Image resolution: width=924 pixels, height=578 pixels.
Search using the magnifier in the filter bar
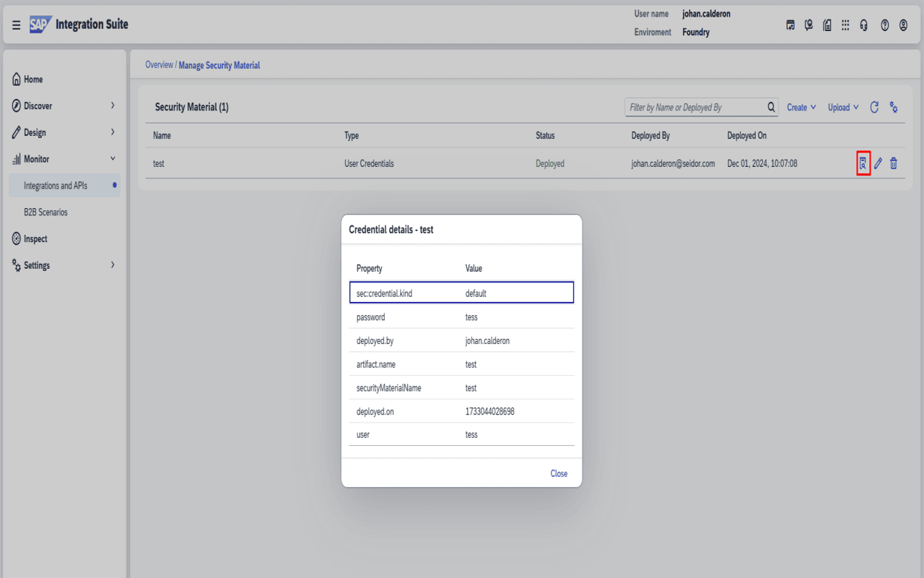point(770,107)
